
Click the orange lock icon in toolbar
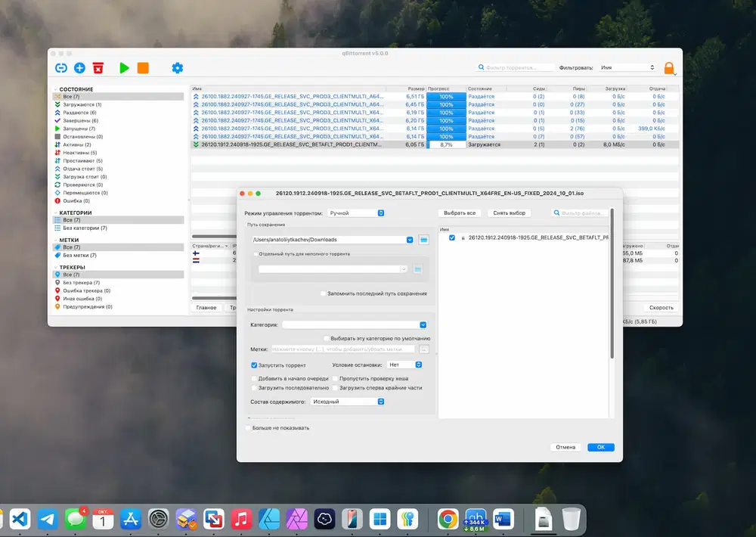tap(669, 68)
